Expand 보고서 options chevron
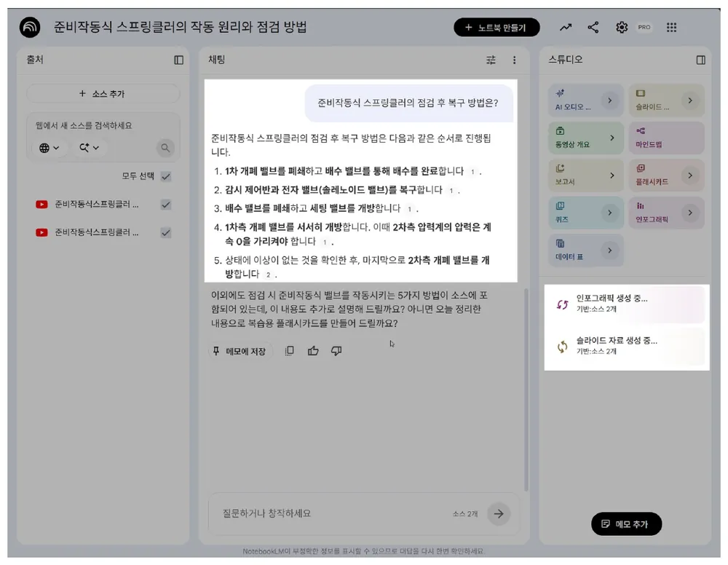This screenshot has width=728, height=565. point(612,175)
